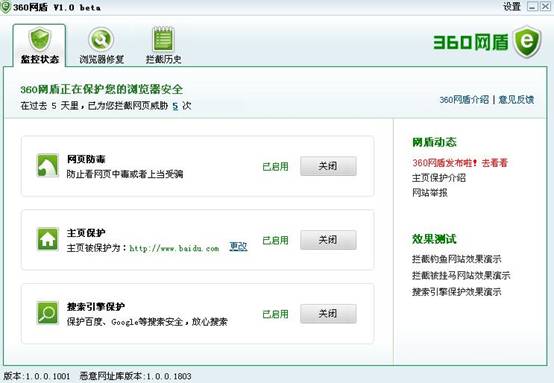This screenshot has width=554, height=383.
Task: Open the 拦截被挂马网站效果演示 demo link
Action: pos(461,275)
